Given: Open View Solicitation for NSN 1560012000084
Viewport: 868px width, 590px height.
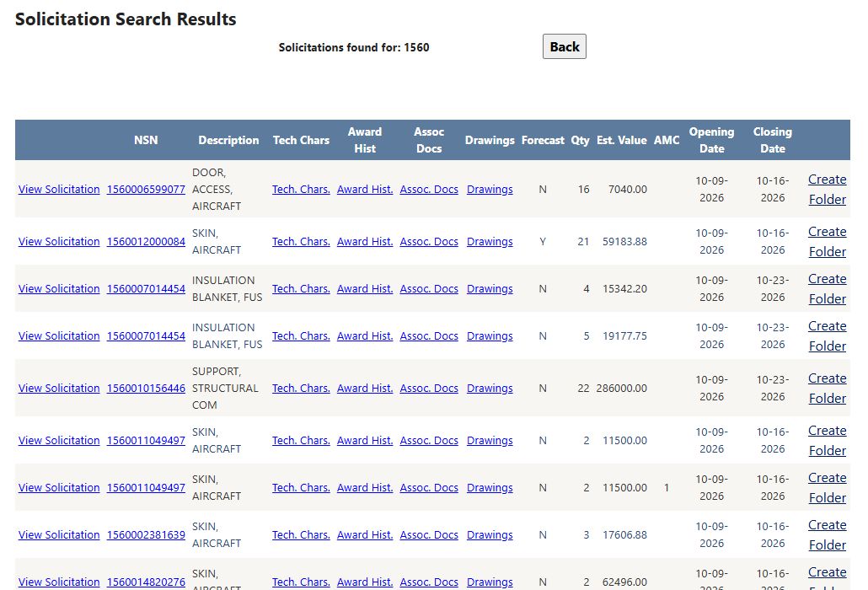Looking at the screenshot, I should tap(59, 242).
